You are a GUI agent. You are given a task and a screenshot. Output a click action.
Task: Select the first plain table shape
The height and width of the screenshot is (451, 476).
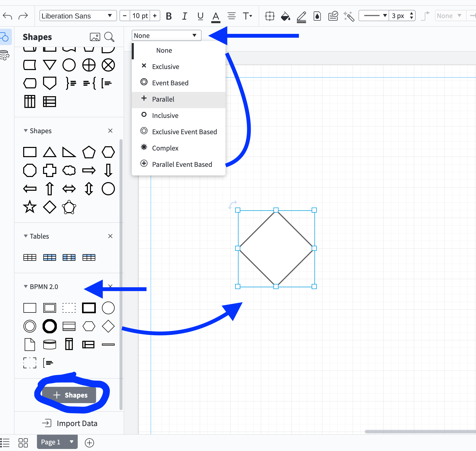pos(30,257)
